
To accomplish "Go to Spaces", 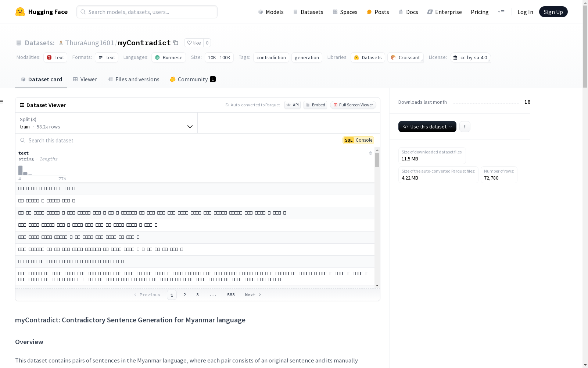I will [345, 12].
